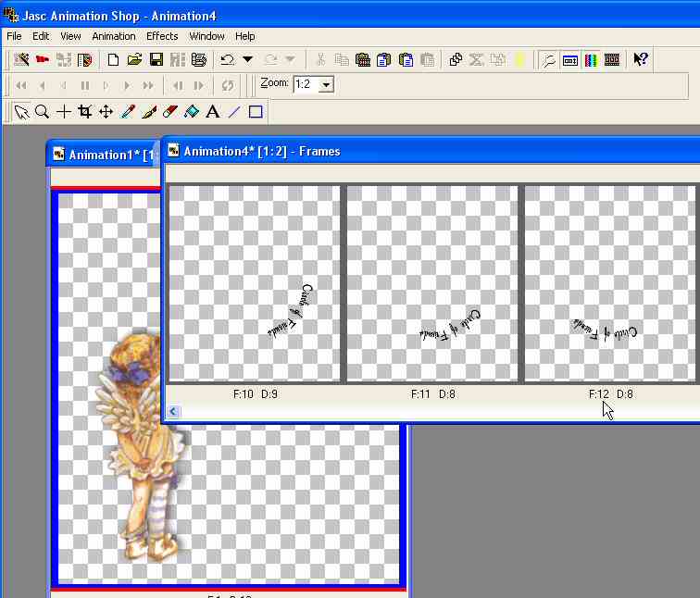Click the grayed Paste into selected frame icon
The image size is (700, 598).
(427, 59)
